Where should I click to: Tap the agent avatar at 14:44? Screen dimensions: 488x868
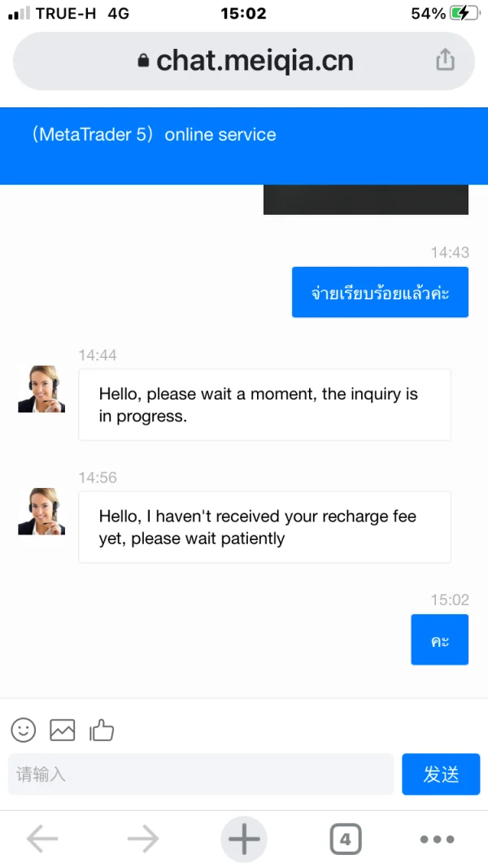[x=41, y=389]
